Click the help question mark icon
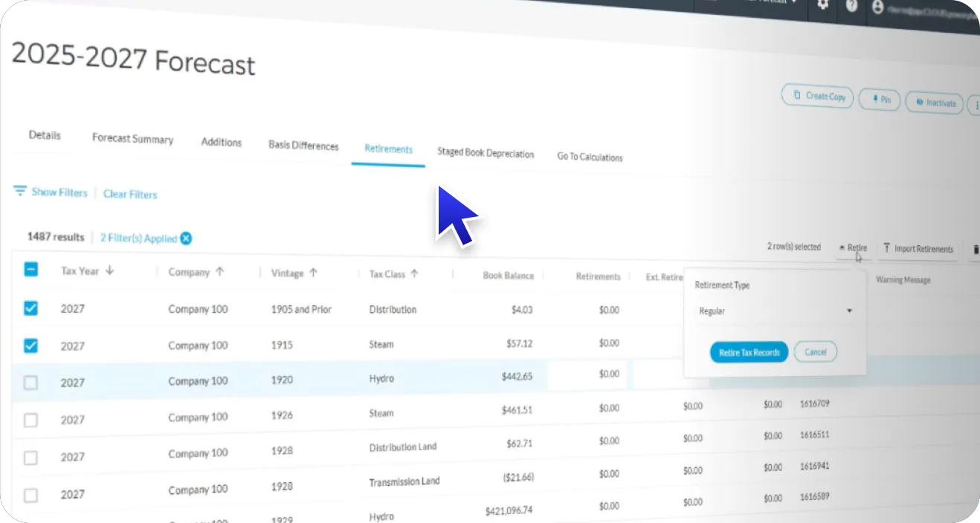980x523 pixels. click(x=851, y=6)
